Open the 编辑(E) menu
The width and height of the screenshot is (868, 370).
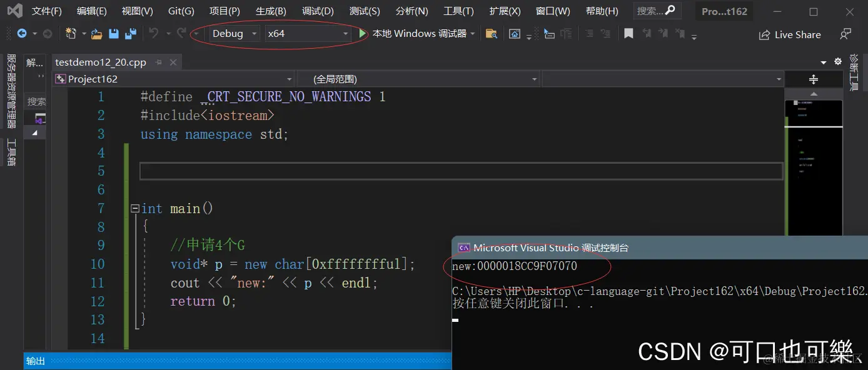tap(92, 11)
